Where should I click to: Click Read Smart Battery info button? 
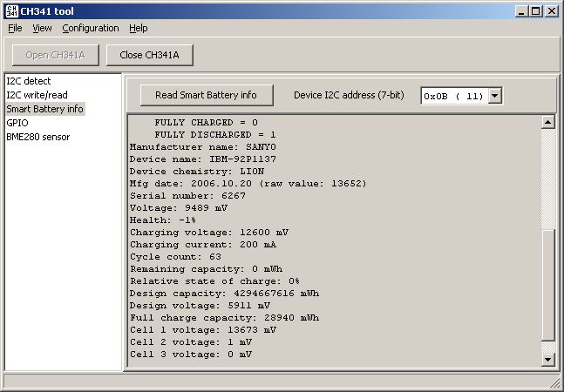pos(207,95)
